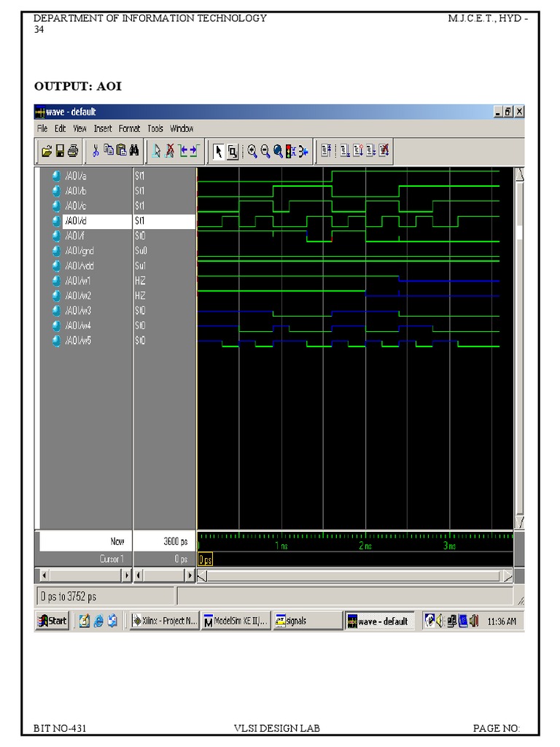Enable Zoom Mode box tool
The width and height of the screenshot is (560, 747).
232,151
